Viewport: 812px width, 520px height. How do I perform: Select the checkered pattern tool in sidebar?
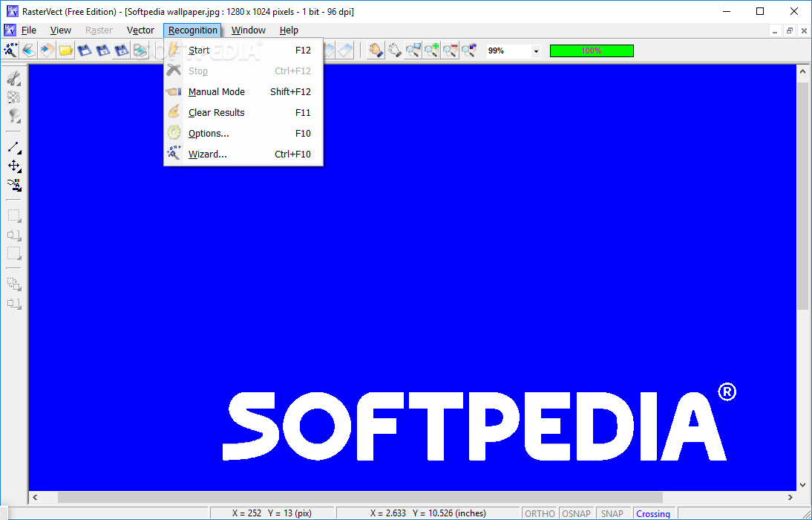[14, 97]
